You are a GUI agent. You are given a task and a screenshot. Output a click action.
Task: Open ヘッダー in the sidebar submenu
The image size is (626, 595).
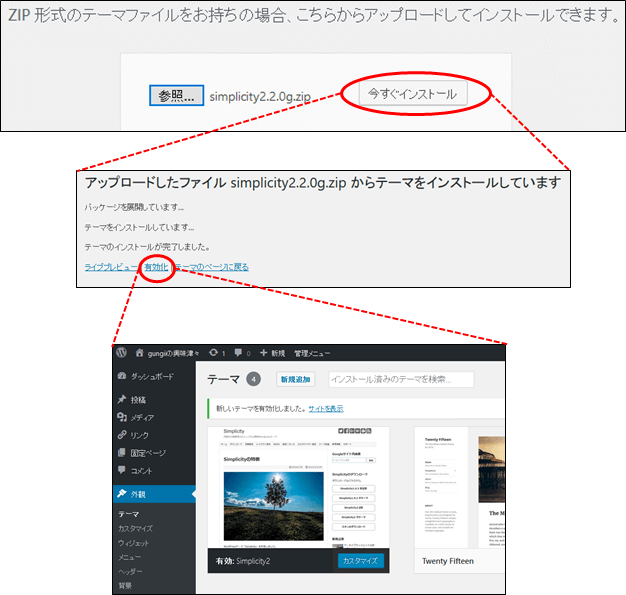coord(130,571)
